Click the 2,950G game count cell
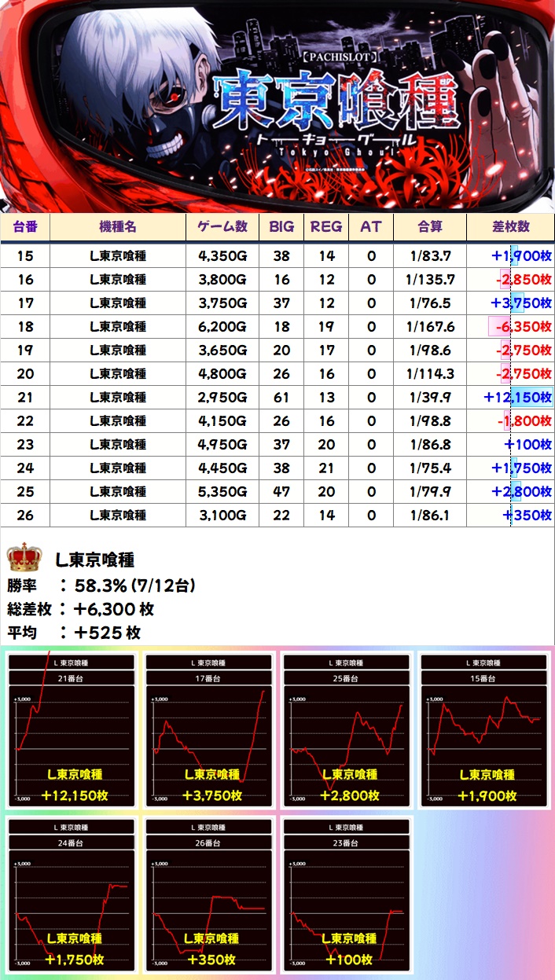 coord(222,398)
